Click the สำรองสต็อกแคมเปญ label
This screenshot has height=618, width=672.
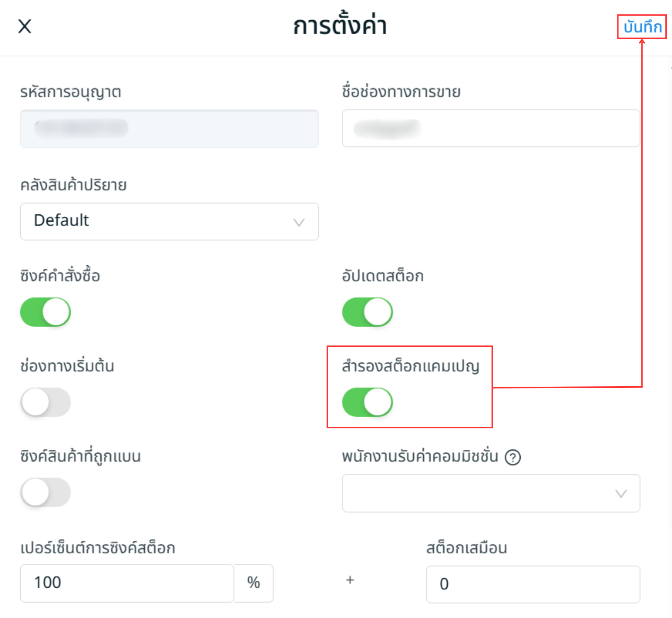(x=410, y=366)
